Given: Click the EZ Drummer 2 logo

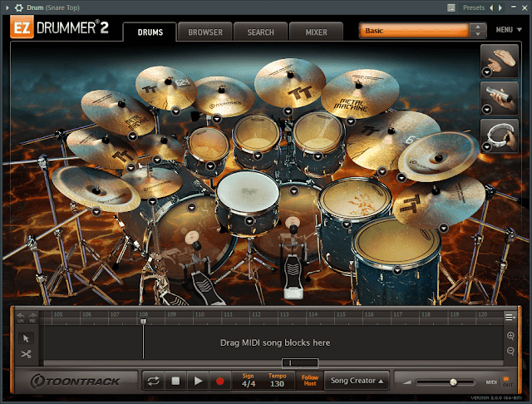Looking at the screenshot, I should coord(60,27).
